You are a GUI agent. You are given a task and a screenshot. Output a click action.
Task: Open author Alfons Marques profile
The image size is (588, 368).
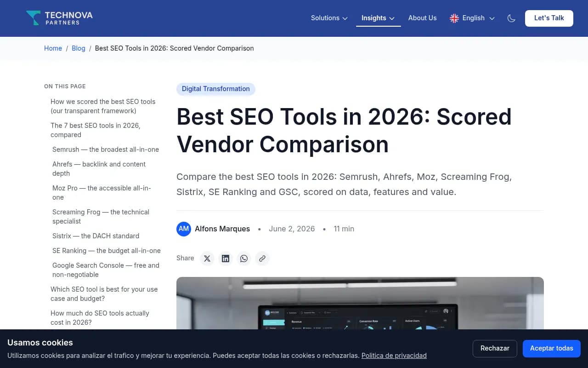click(222, 229)
